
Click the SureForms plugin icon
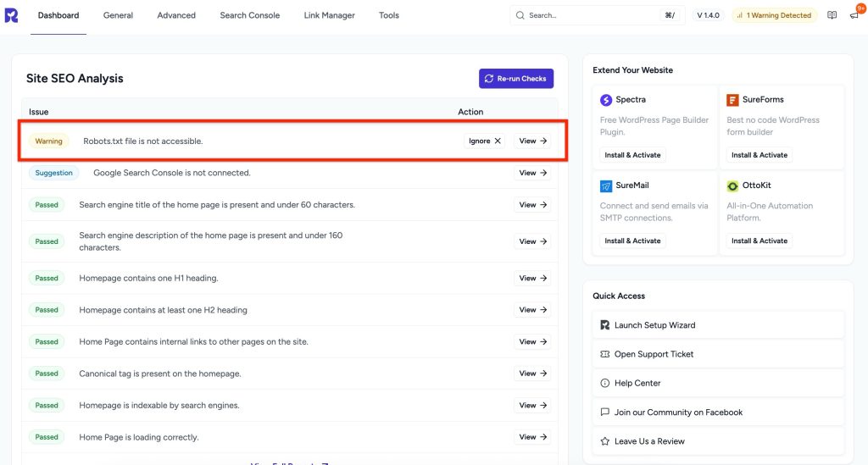732,100
